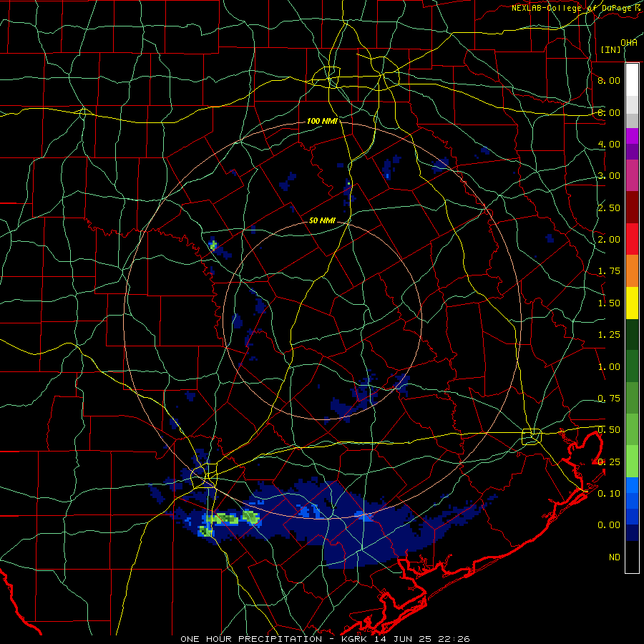The width and height of the screenshot is (644, 644).
Task: Click the '14 JUN 25 22:26' timestamp
Action: (x=422, y=639)
